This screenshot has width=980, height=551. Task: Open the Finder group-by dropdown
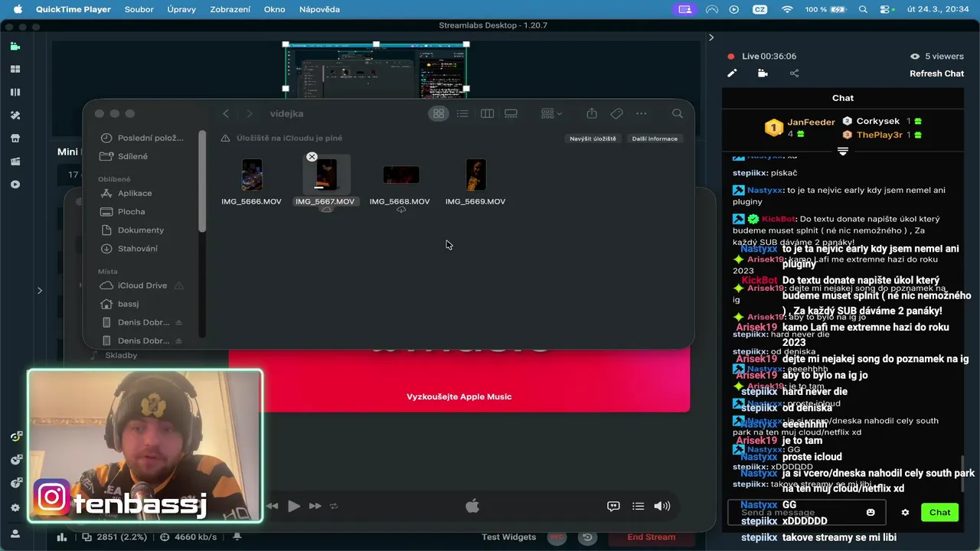551,113
